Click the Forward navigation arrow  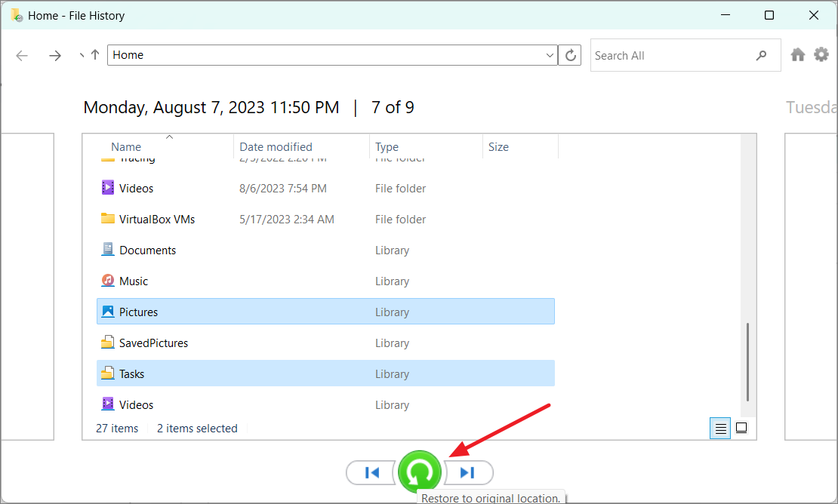click(x=55, y=56)
